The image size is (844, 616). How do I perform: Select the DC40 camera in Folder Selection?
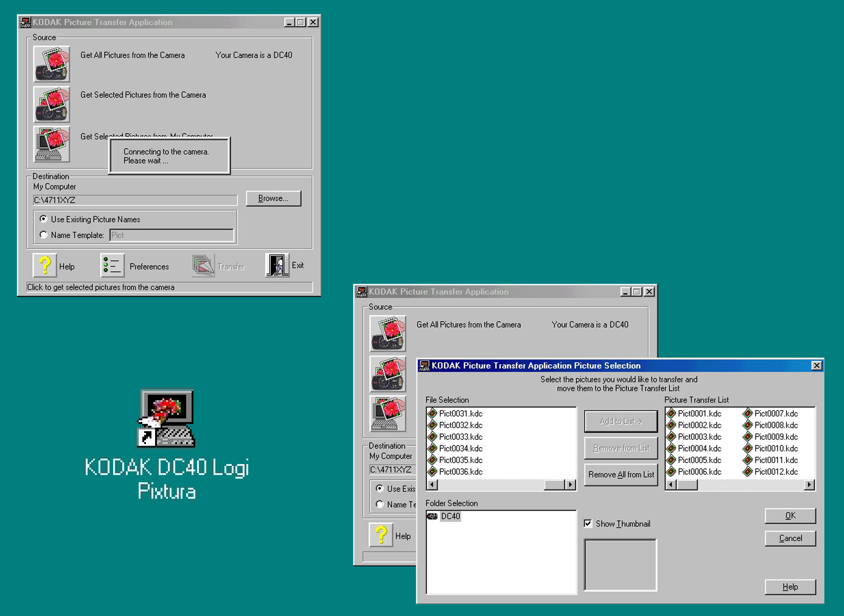click(444, 516)
